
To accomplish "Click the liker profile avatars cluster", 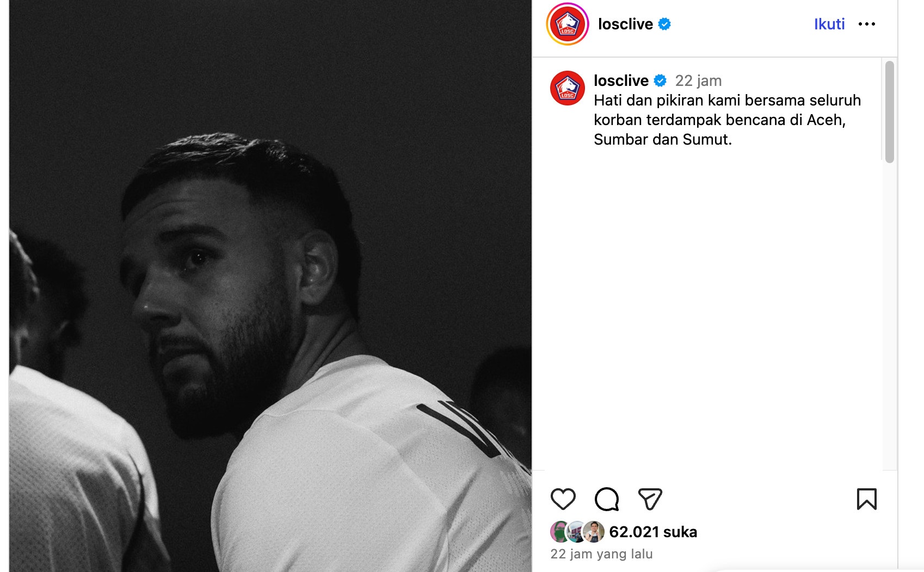I will (577, 532).
